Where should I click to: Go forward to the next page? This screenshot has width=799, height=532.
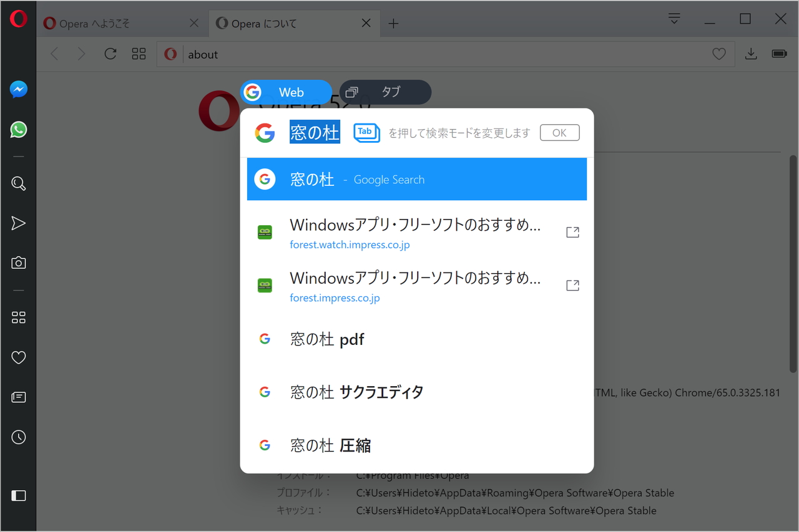81,54
